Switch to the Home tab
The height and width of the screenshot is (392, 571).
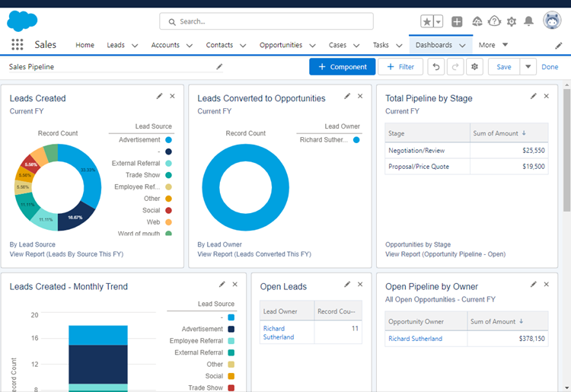tap(85, 46)
